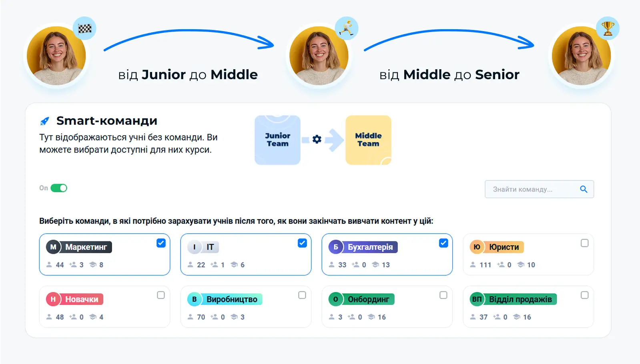Viewport: 640px width, 364px height.
Task: Click the Виробництво team label
Action: tap(232, 299)
